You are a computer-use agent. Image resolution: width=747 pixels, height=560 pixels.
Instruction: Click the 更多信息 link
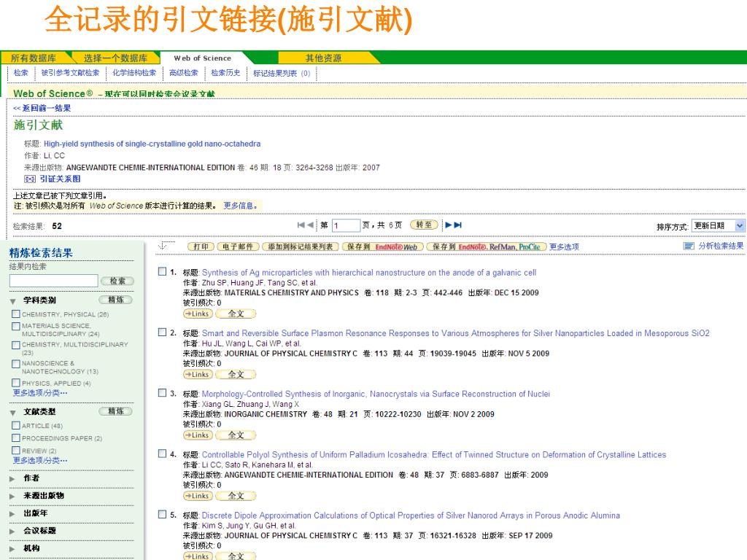click(x=241, y=206)
